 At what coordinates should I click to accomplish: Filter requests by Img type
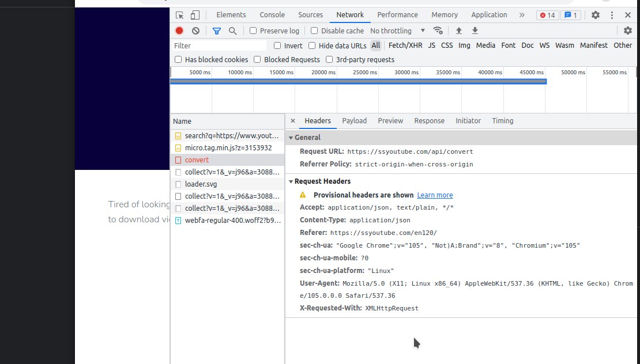click(464, 45)
